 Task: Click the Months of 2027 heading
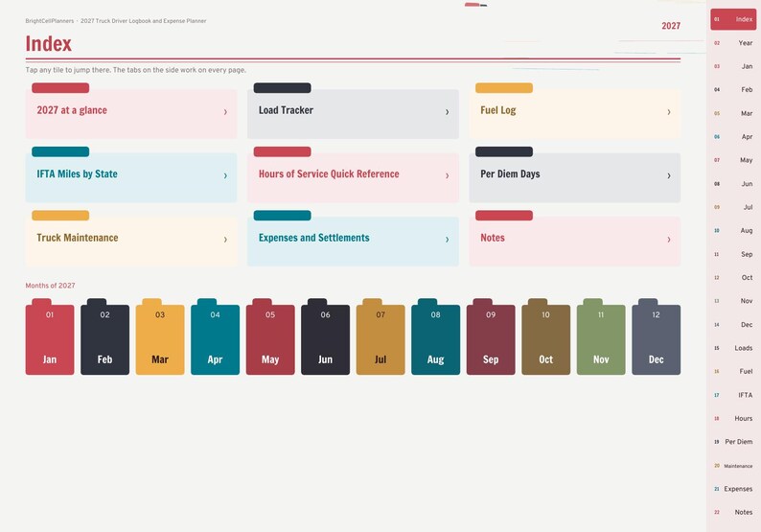51,286
